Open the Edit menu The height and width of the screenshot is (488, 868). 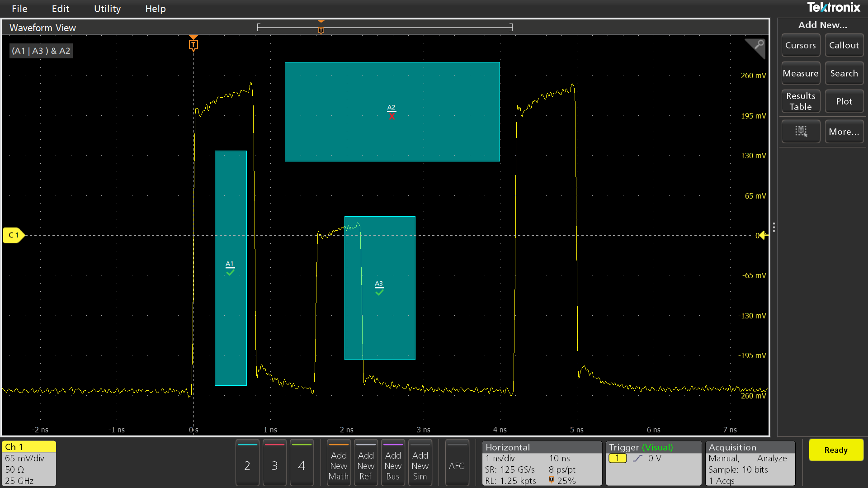coord(61,9)
